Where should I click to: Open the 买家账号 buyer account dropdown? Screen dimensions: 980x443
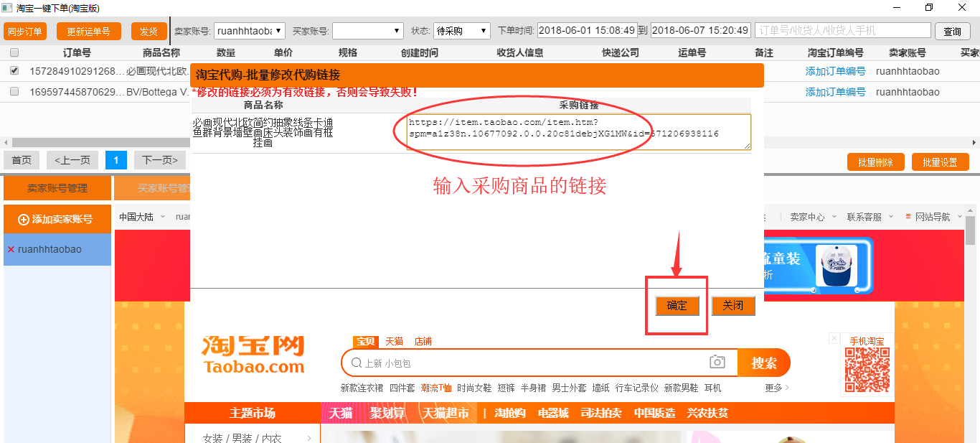(368, 31)
